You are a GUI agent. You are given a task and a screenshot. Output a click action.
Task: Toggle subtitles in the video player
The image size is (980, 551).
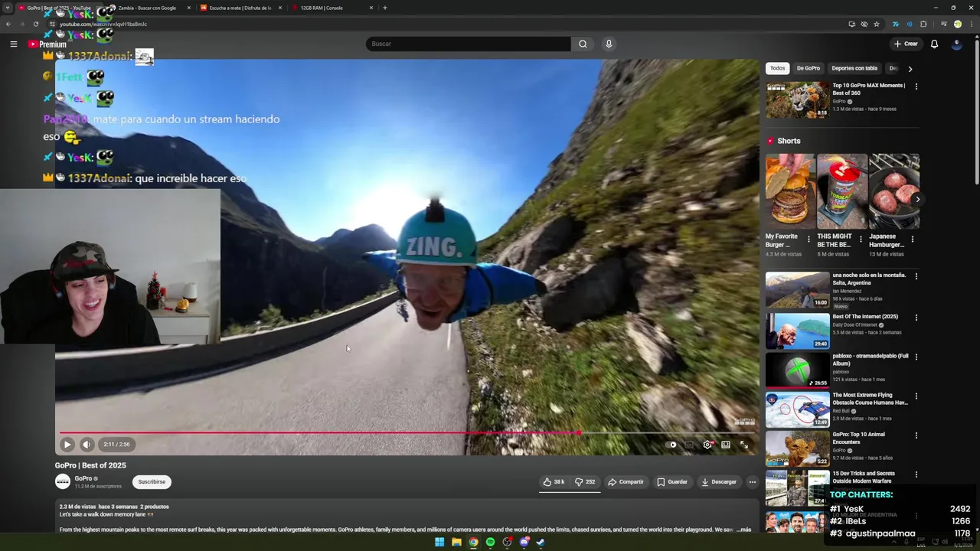[x=689, y=445]
